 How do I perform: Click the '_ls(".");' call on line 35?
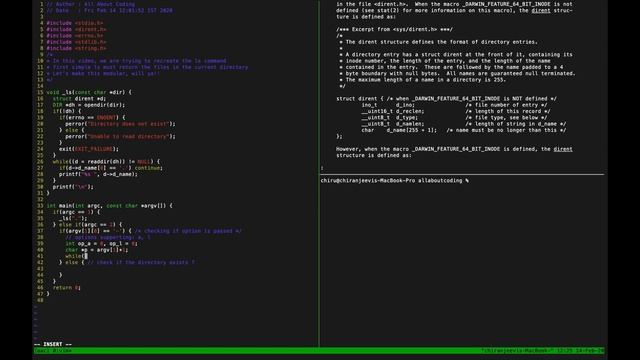(x=73, y=218)
